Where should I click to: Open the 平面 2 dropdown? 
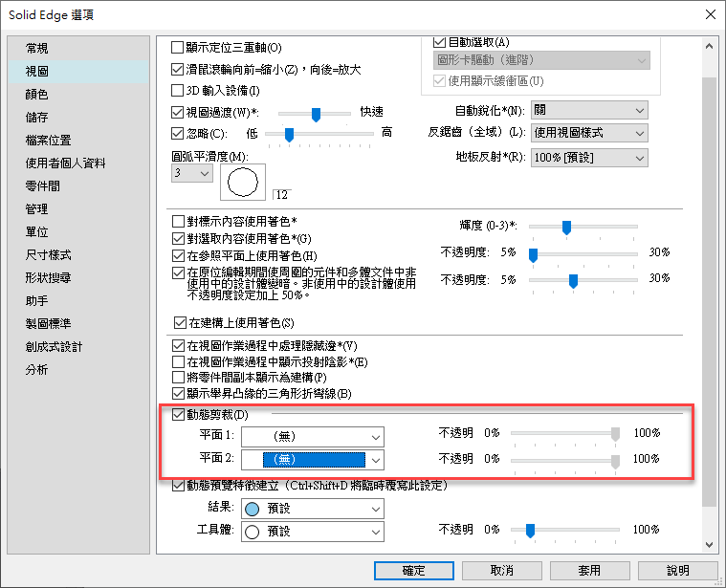tap(313, 459)
